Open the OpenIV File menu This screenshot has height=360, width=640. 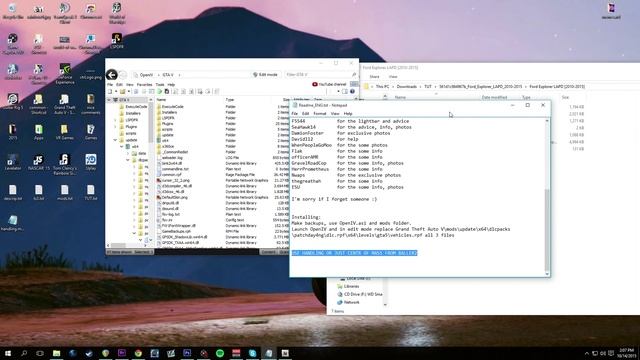(x=110, y=84)
